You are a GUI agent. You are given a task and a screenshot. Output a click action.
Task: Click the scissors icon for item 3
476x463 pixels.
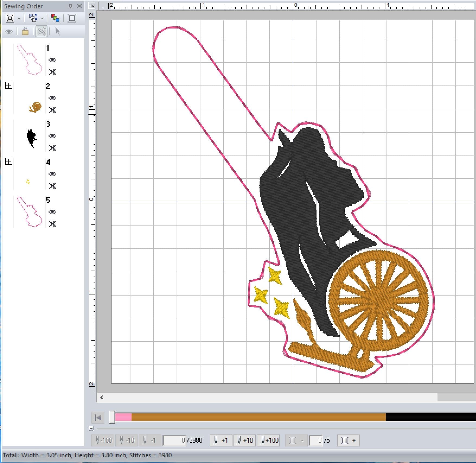click(52, 148)
